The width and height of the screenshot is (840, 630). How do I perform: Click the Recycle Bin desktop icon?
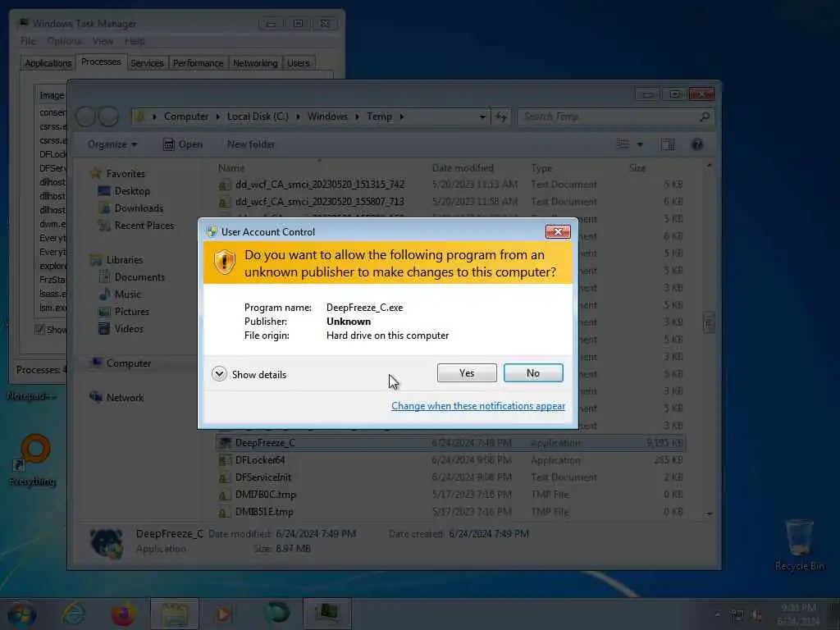(x=799, y=545)
